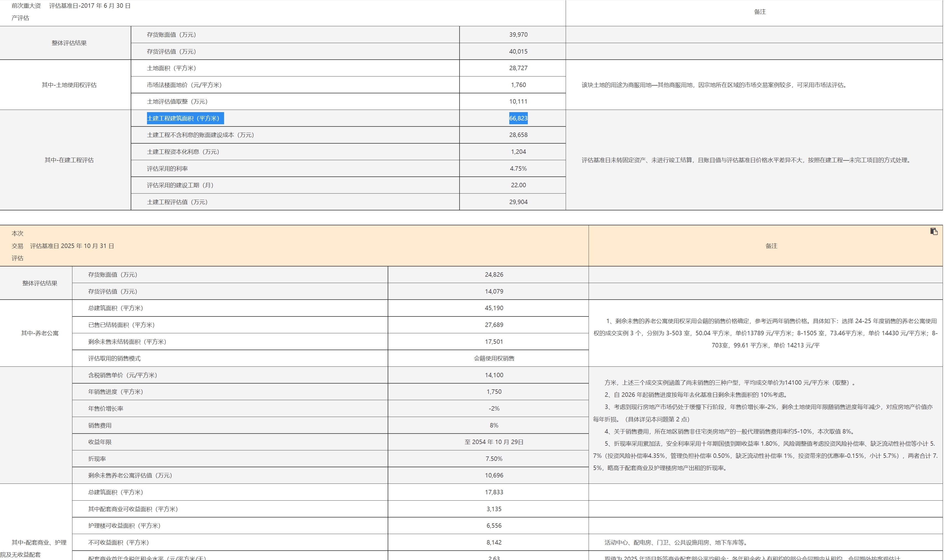945x560 pixels.
Task: Click the 年售价增长率 value -2%
Action: point(494,409)
